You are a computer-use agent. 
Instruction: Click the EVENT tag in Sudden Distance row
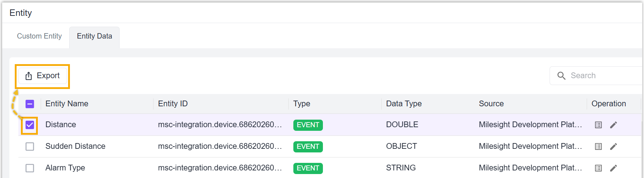308,147
